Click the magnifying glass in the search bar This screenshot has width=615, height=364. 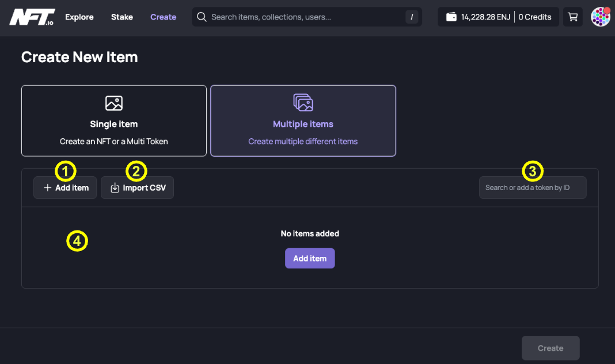tap(202, 17)
